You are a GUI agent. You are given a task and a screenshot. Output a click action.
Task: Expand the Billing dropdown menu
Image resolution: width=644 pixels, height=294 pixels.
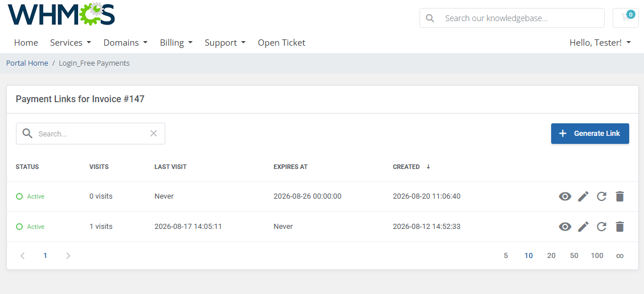click(x=176, y=42)
